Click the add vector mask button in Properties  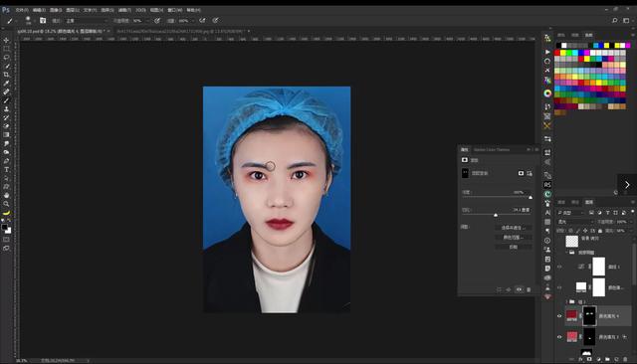[530, 173]
